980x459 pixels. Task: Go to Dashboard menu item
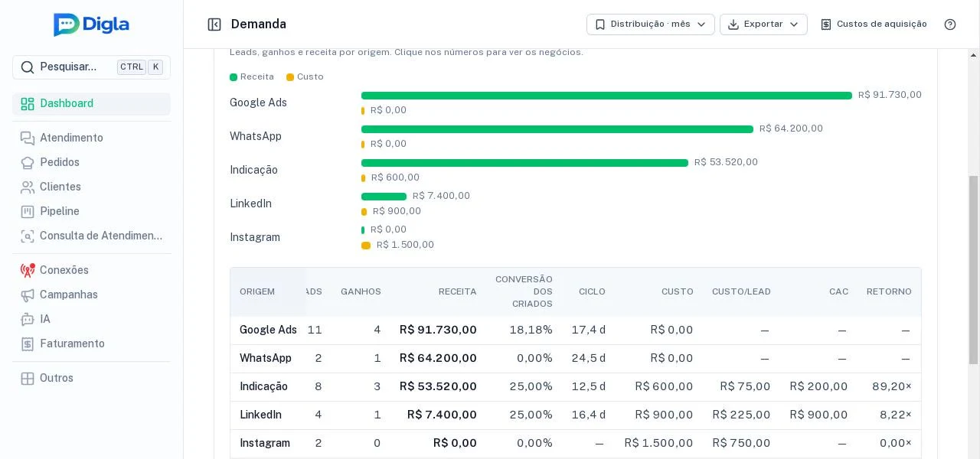click(91, 104)
